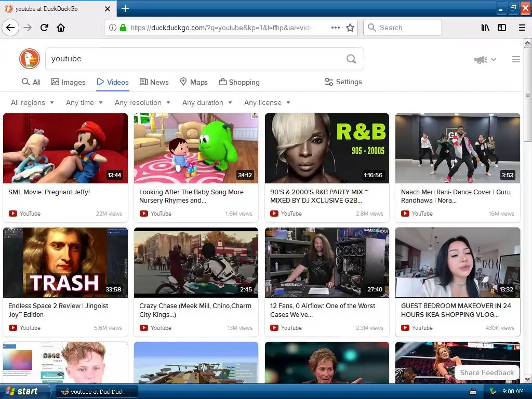Click the DuckDuckGo duck logo
Viewport: 532px width, 399px height.
30,59
